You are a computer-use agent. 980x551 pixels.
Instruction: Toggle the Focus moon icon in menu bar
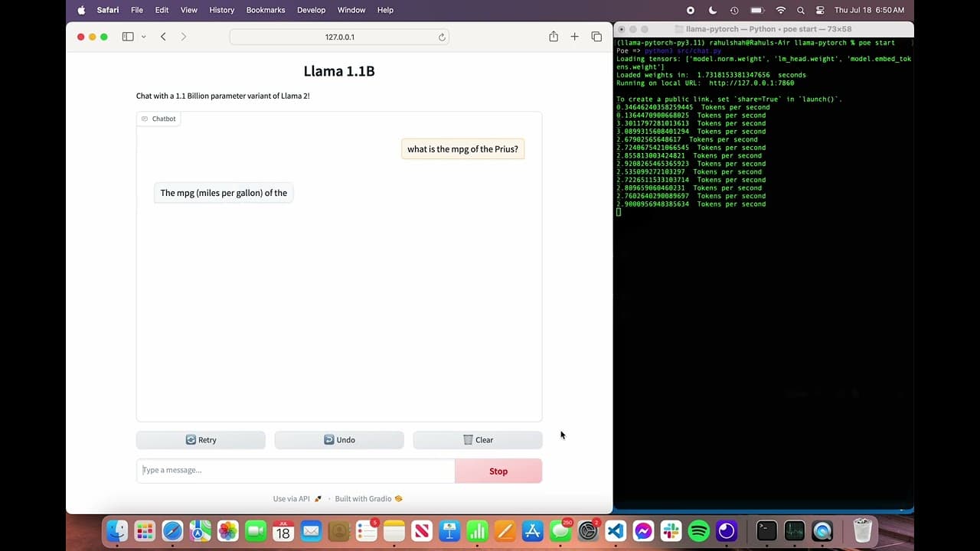point(713,10)
